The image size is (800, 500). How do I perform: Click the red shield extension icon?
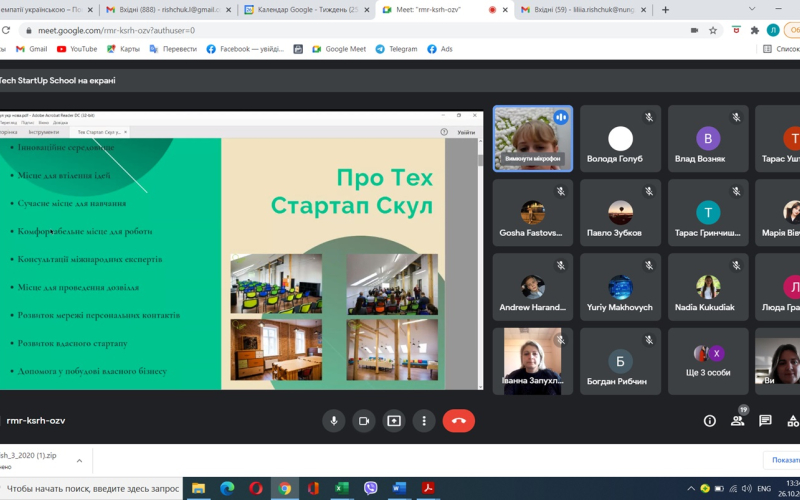click(736, 31)
